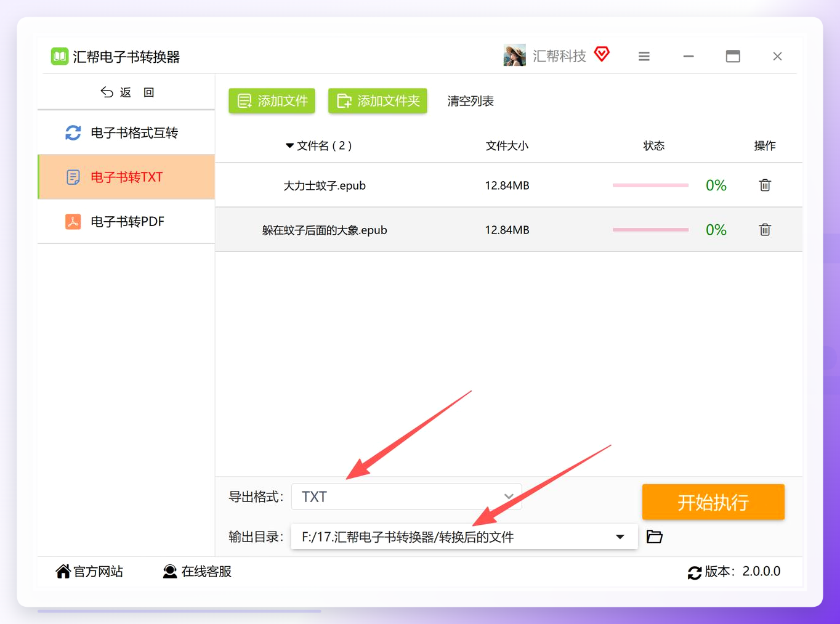Open the 官方网站 link
Screen dimensions: 840x624
[89, 572]
